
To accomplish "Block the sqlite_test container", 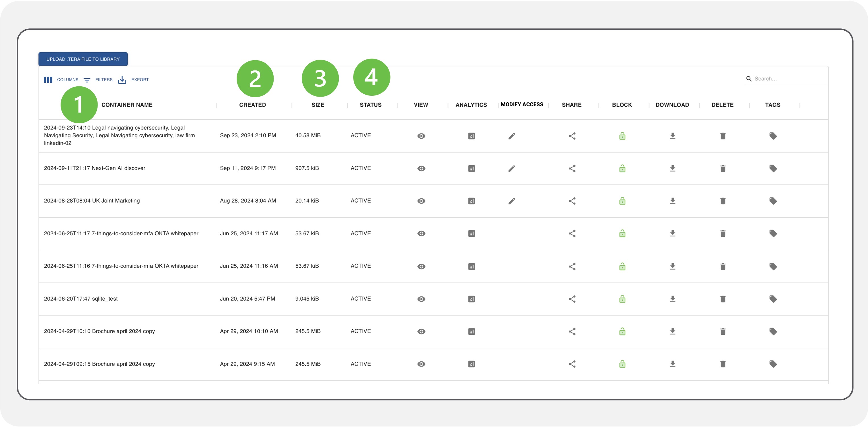I will point(622,299).
